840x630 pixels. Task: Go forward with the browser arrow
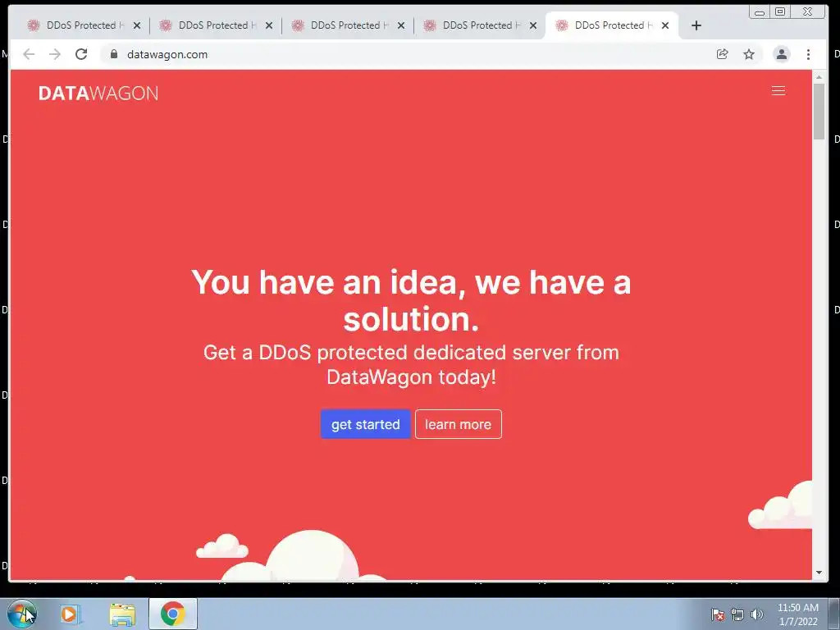55,54
